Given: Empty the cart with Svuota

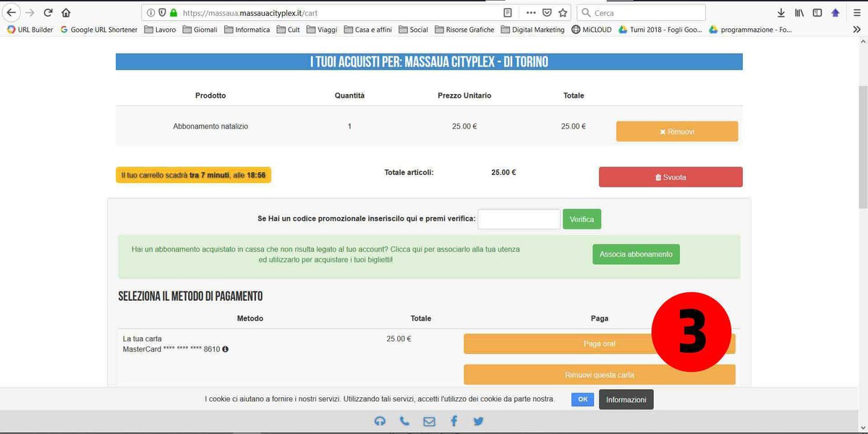Looking at the screenshot, I should click(x=671, y=177).
